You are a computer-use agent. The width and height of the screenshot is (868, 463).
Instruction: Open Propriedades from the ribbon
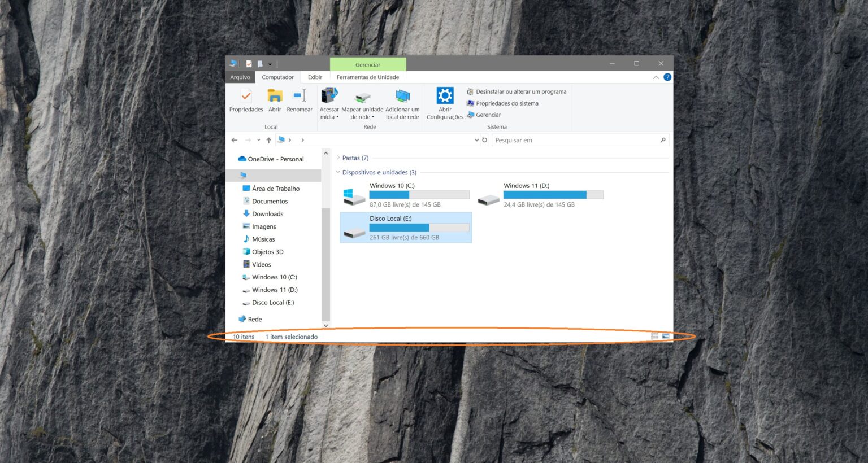pos(246,103)
